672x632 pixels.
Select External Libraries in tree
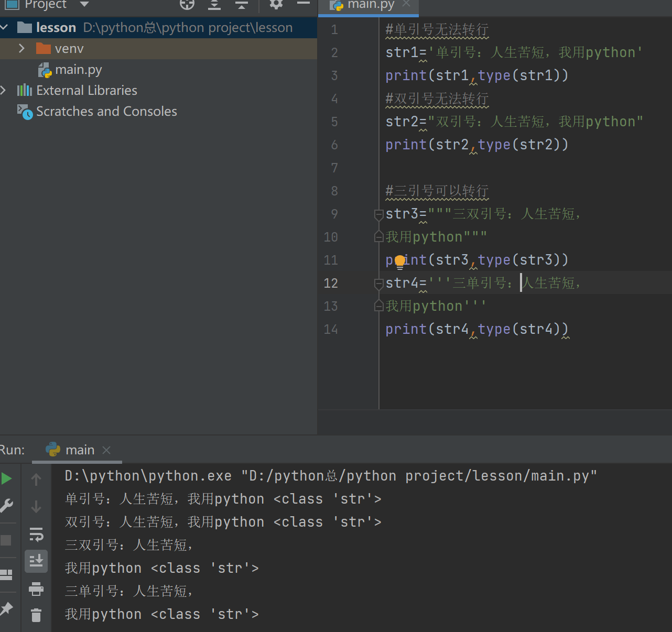tap(86, 91)
